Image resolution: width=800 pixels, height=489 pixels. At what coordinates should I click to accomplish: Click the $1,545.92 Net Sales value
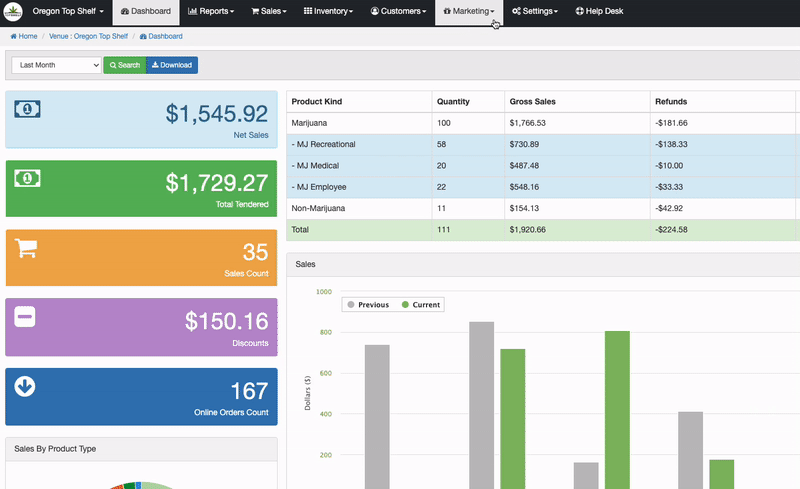pyautogui.click(x=217, y=113)
